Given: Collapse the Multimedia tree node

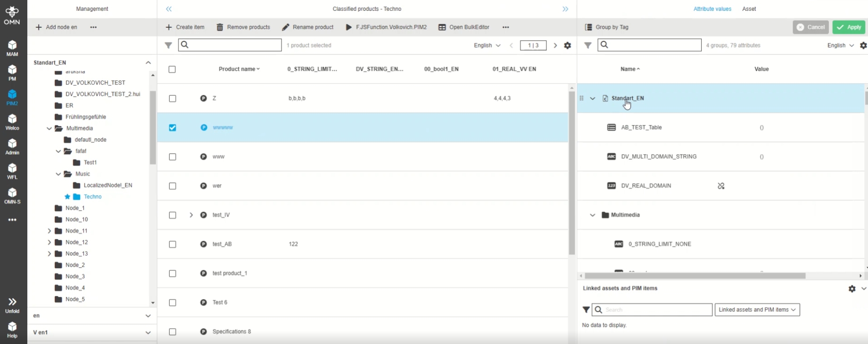Looking at the screenshot, I should tap(49, 128).
